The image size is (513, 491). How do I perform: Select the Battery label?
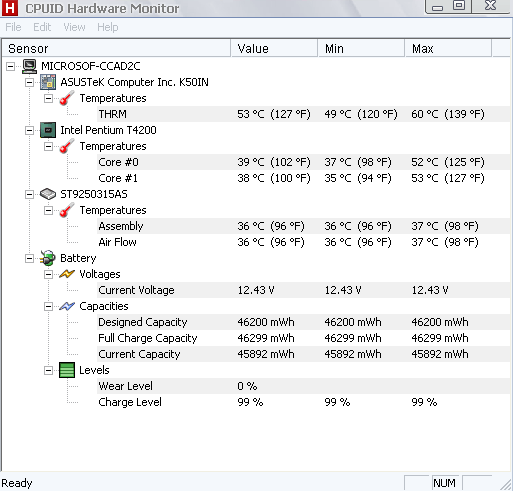(x=78, y=258)
